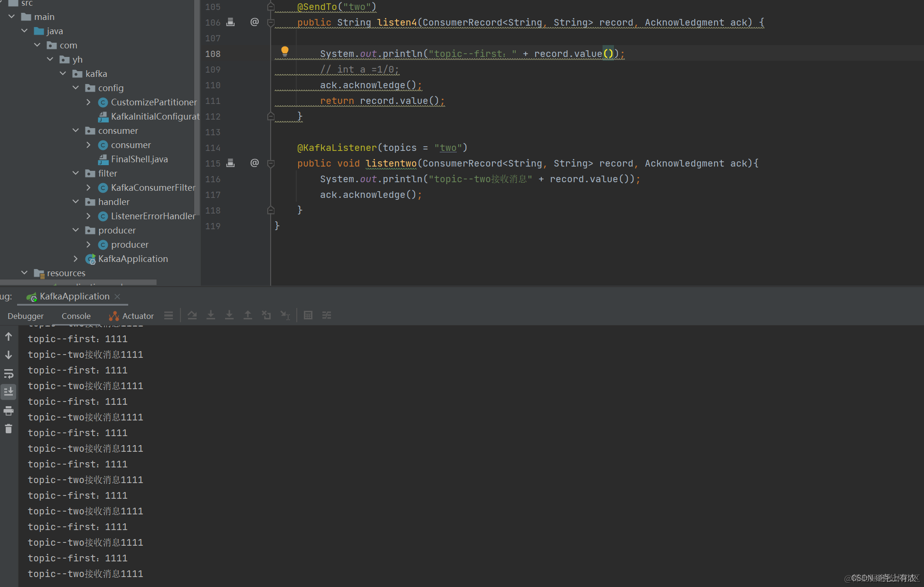The height and width of the screenshot is (587, 924).
Task: Click the Print console output icon
Action: point(9,410)
